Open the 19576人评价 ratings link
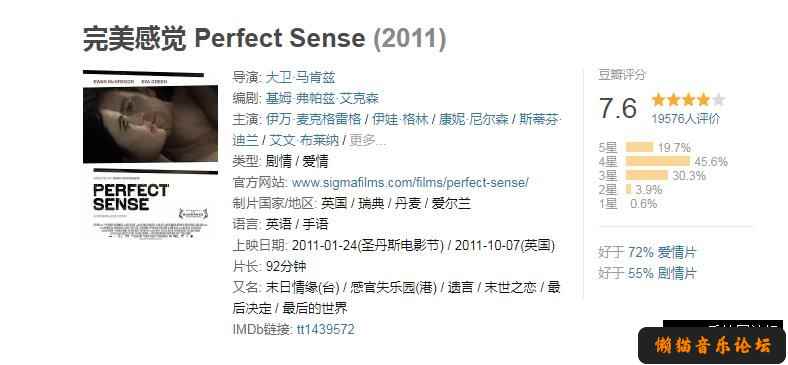Viewport: 788px width, 365px height. 686,119
